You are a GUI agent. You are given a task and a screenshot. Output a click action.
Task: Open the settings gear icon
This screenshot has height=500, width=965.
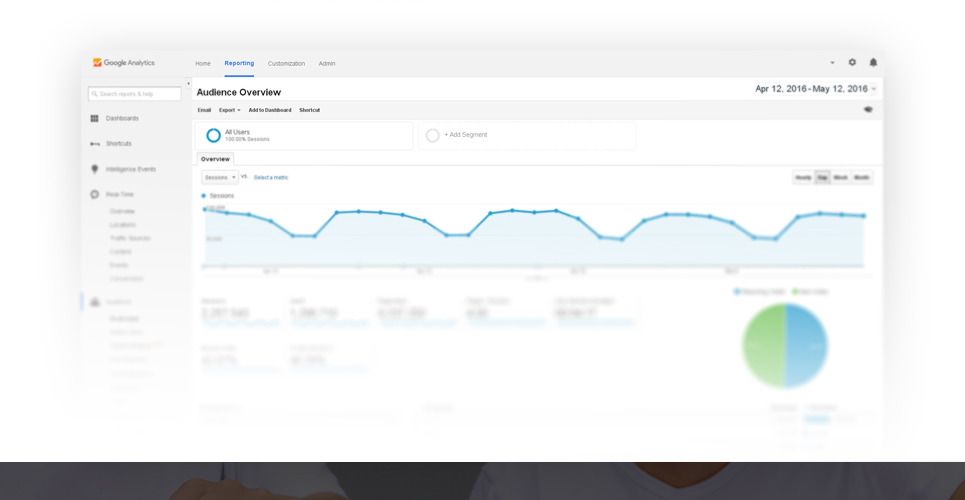(852, 62)
